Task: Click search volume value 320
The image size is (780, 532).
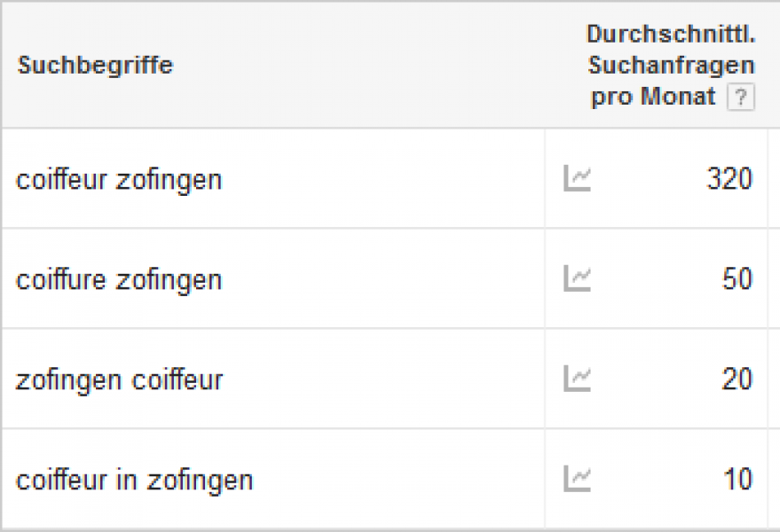Action: 729,180
